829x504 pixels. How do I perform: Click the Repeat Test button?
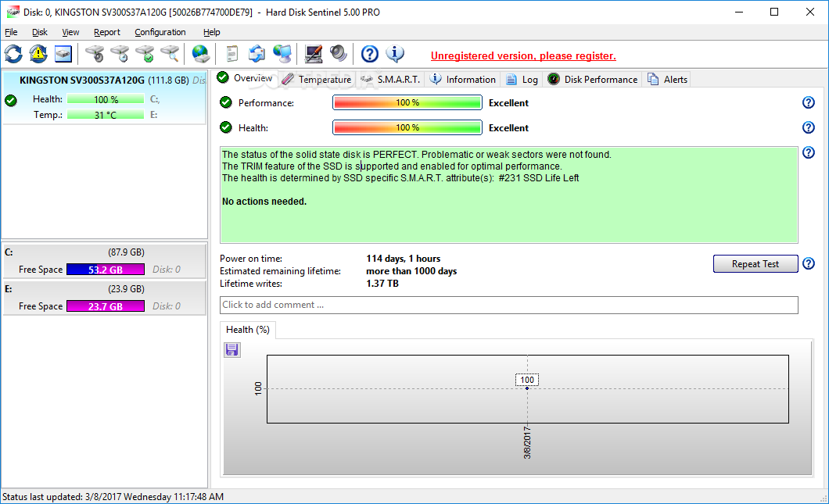[x=755, y=263]
